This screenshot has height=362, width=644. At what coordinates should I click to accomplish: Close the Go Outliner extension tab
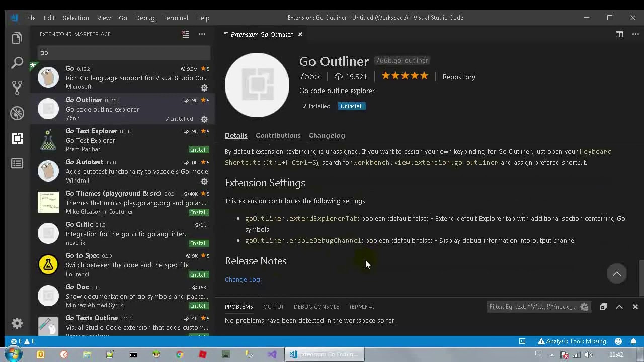click(300, 34)
